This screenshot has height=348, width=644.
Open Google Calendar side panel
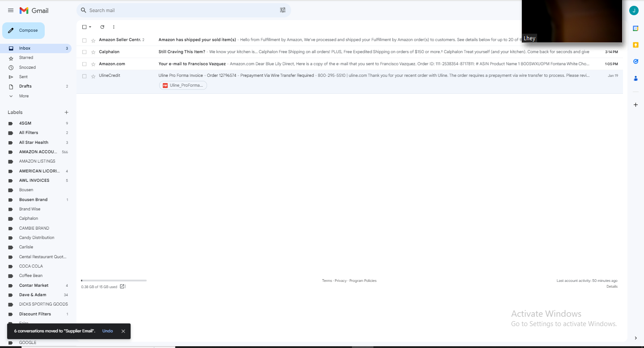point(636,28)
